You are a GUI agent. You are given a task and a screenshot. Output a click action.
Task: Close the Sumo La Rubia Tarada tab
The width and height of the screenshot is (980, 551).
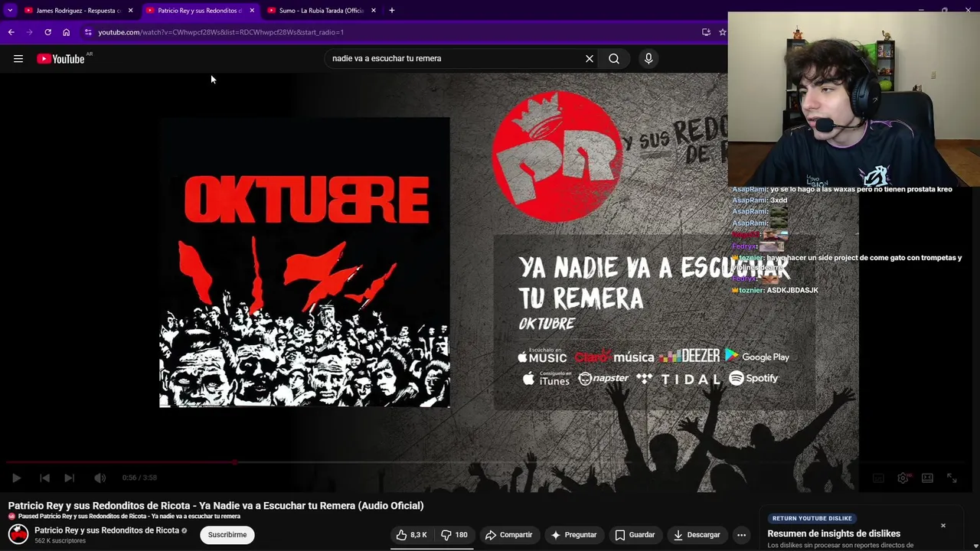[x=374, y=11]
